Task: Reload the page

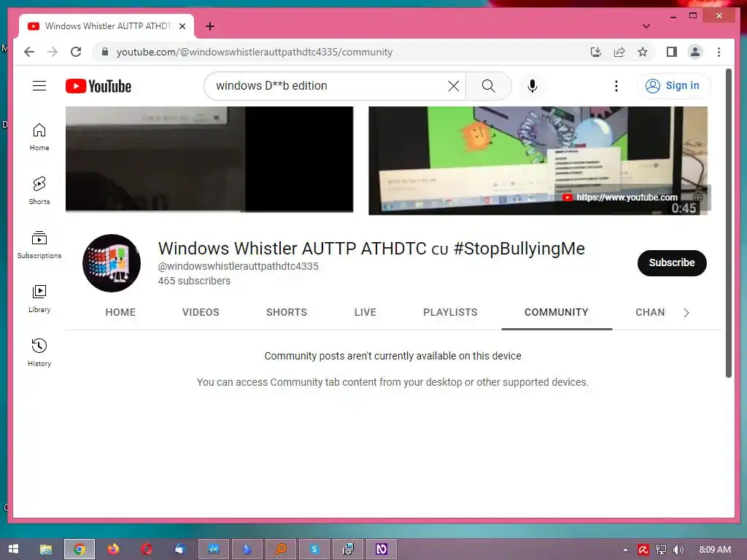Action: pyautogui.click(x=76, y=52)
